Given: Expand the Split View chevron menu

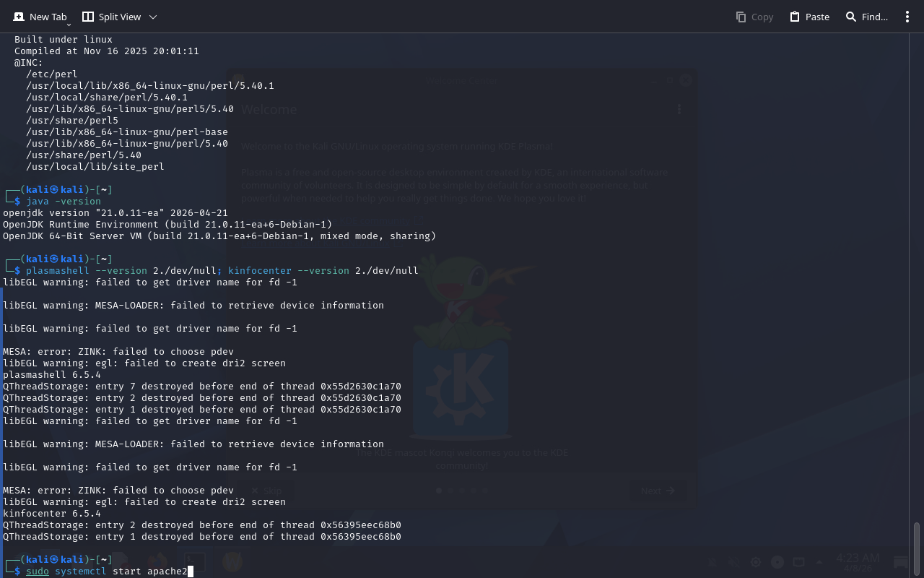Looking at the screenshot, I should click(152, 17).
